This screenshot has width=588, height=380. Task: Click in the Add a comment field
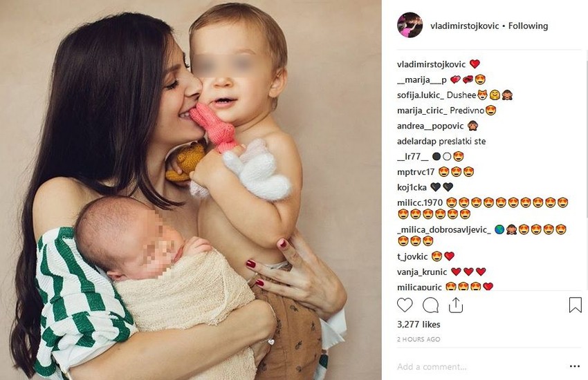480,366
